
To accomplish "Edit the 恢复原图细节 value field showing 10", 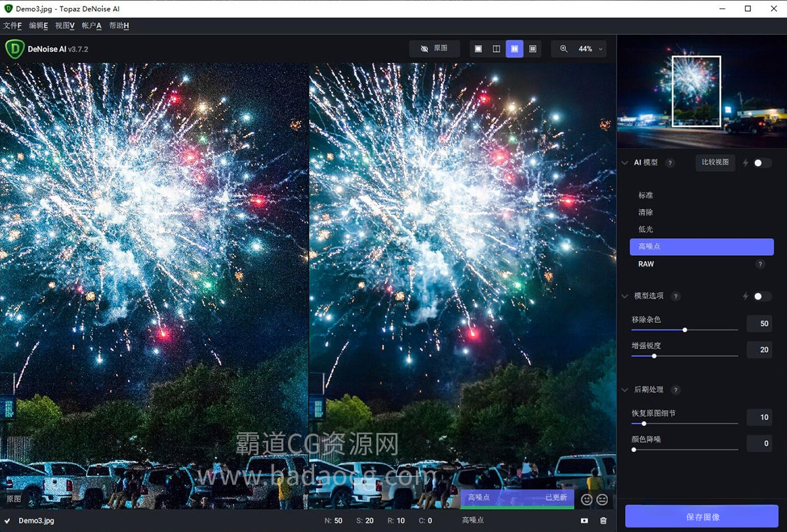I will (759, 417).
